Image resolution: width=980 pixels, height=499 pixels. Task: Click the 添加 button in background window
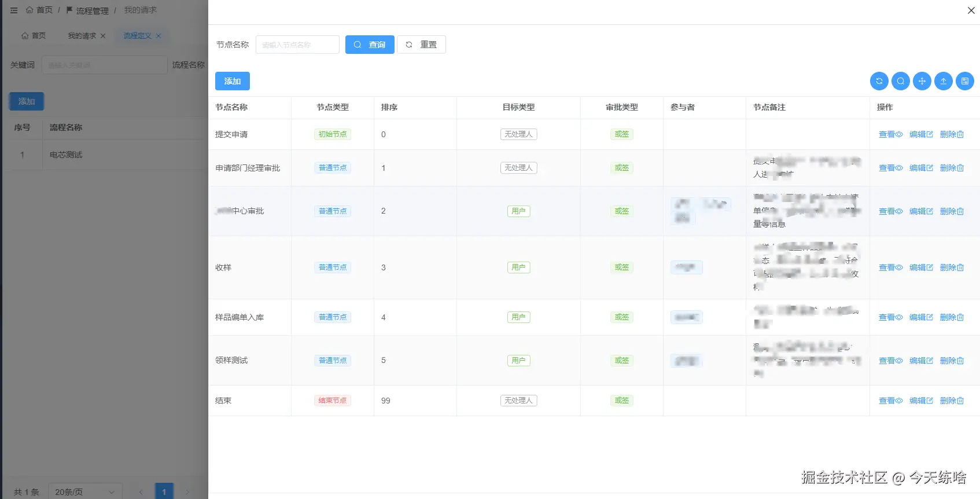pos(27,101)
